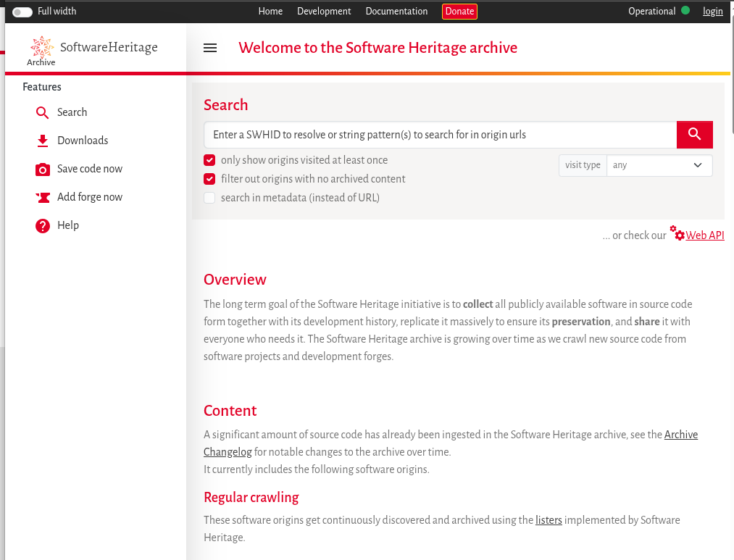Uncheck filter out origins with no archived content

[x=209, y=179]
